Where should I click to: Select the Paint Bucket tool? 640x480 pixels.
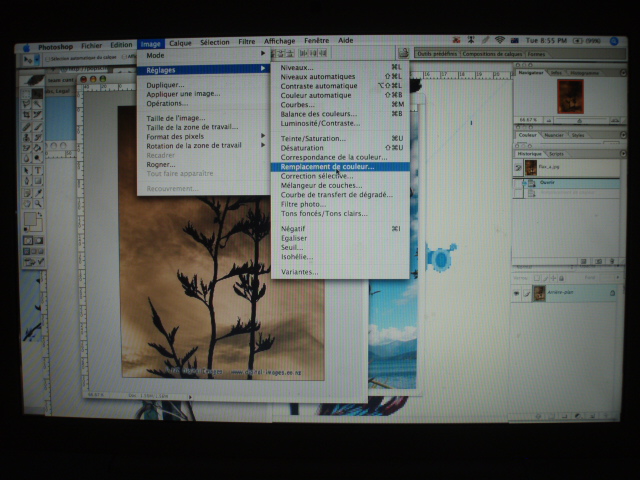tap(38, 148)
